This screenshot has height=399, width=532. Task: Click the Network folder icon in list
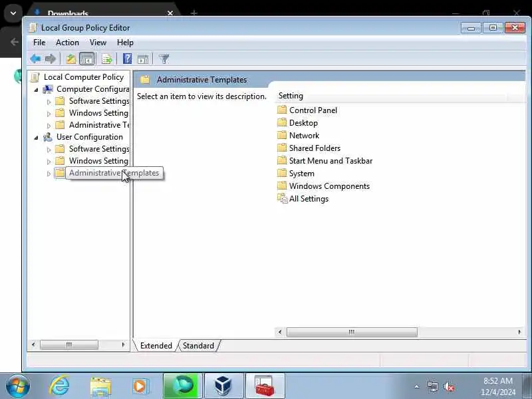pos(282,135)
